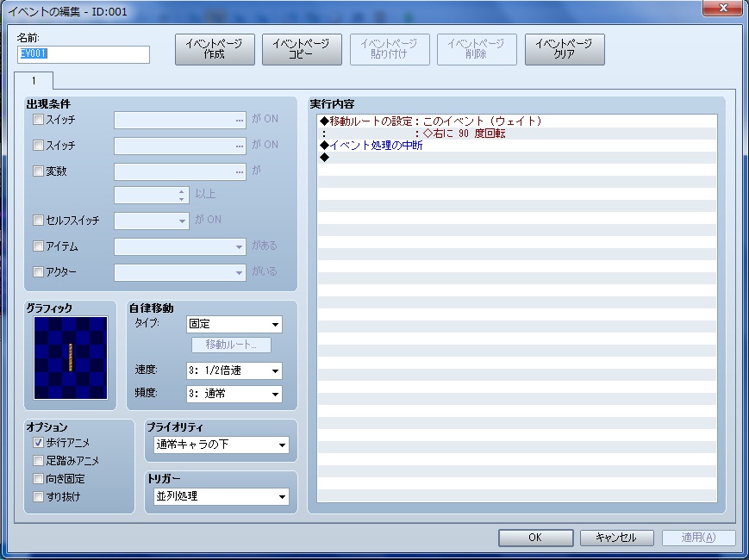Select the 移動ルートの設定 command line
The width and height of the screenshot is (749, 560).
[517, 121]
